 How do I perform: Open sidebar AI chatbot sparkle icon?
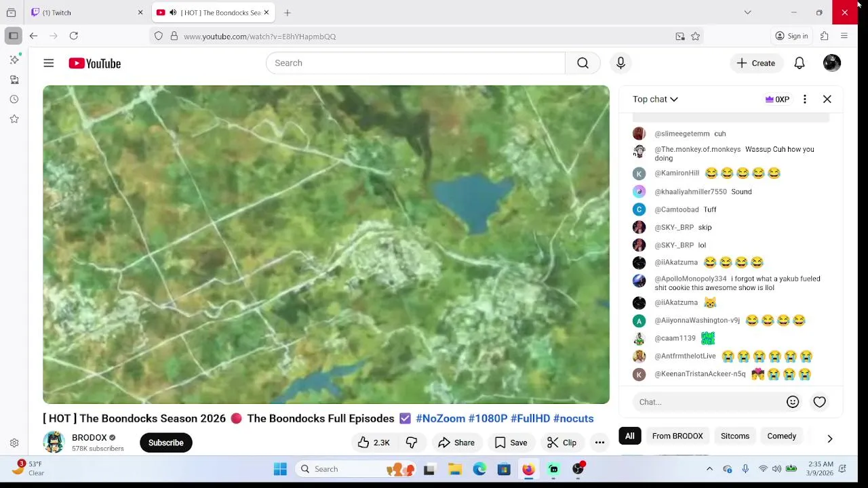(x=14, y=60)
